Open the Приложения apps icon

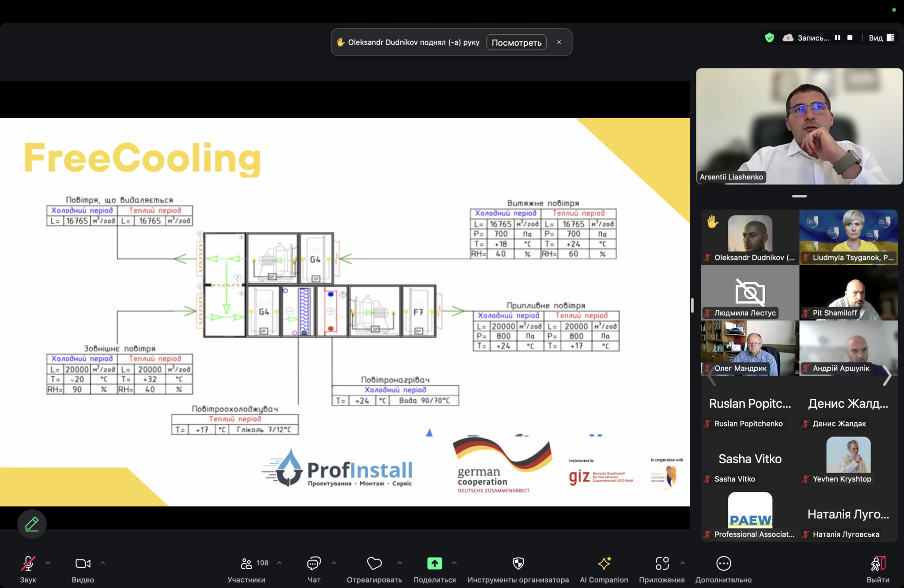pyautogui.click(x=662, y=564)
